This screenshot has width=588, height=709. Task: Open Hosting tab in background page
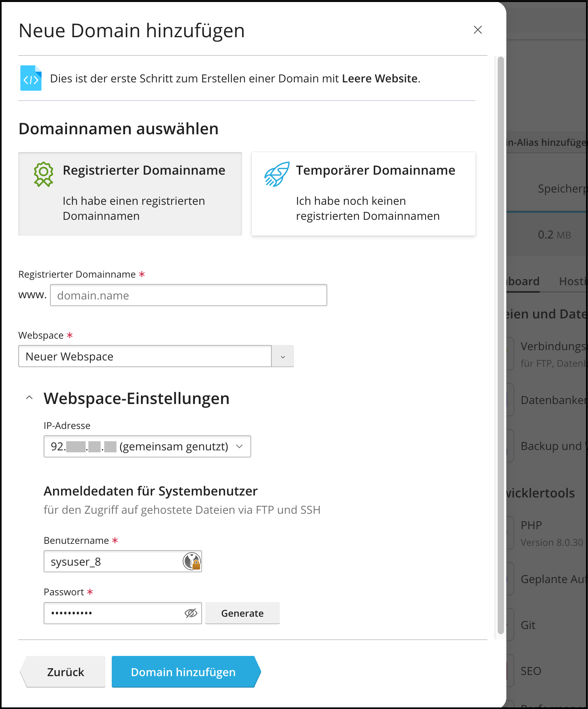tap(573, 281)
